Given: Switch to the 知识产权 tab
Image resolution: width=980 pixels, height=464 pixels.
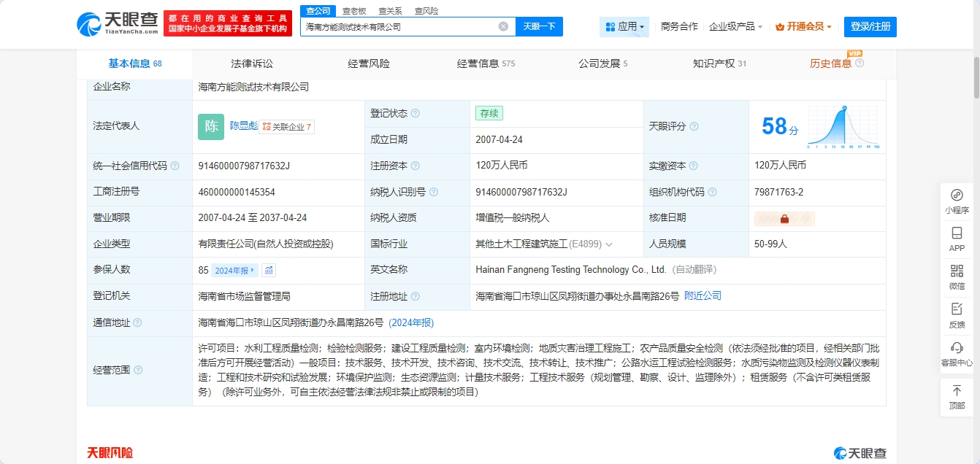Looking at the screenshot, I should tap(719, 63).
